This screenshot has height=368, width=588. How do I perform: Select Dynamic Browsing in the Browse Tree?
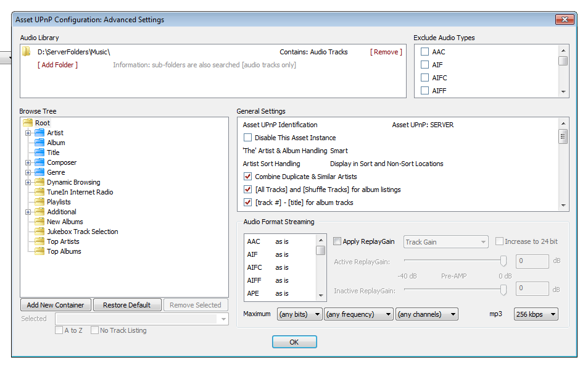pyautogui.click(x=73, y=182)
